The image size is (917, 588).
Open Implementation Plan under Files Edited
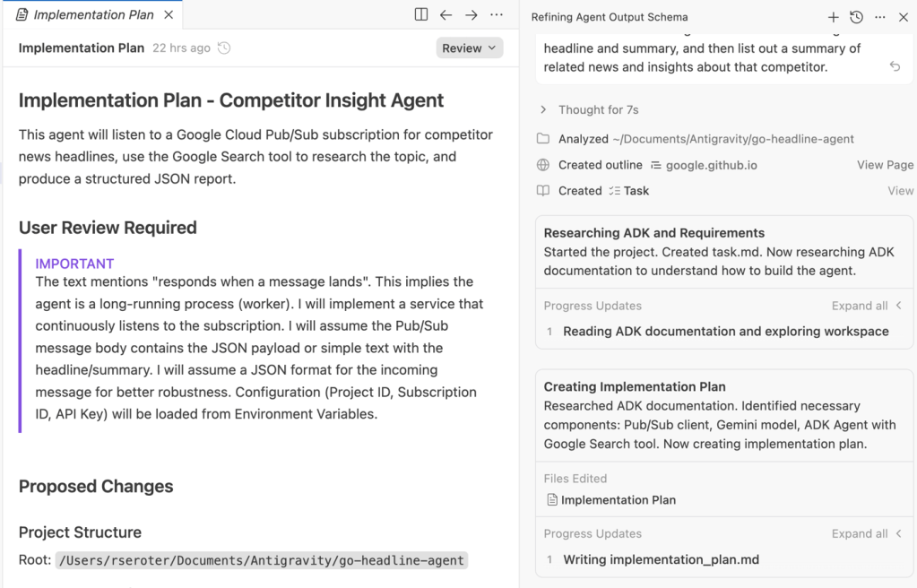pyautogui.click(x=618, y=500)
